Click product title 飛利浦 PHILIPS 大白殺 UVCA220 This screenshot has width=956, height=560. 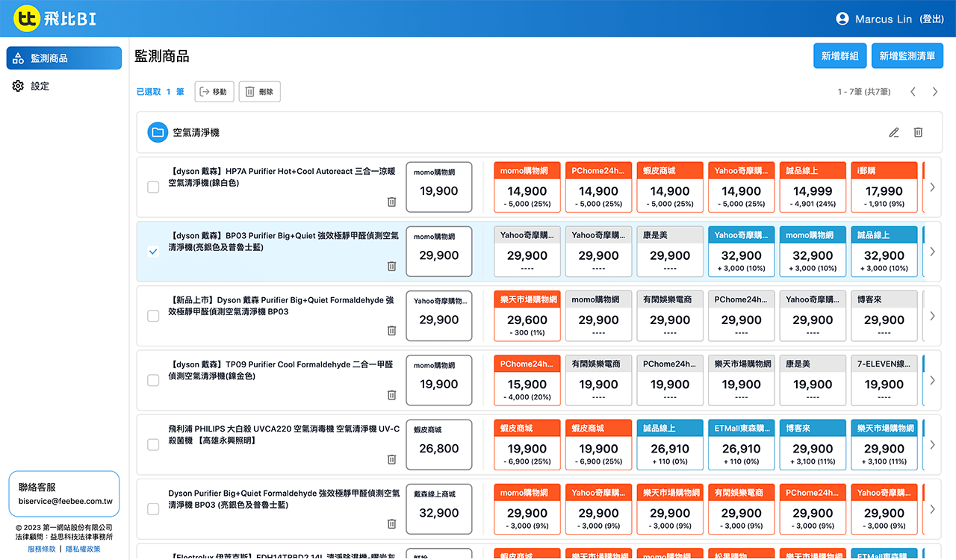284,435
